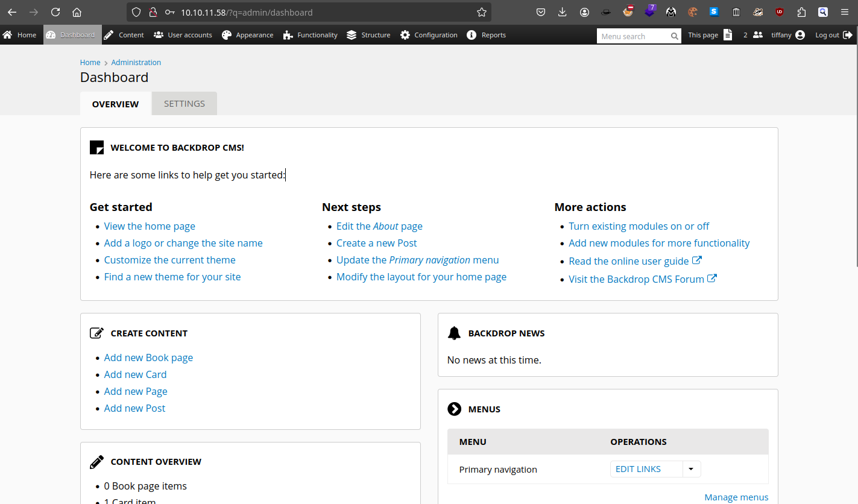The height and width of the screenshot is (504, 858).
Task: Open the extensions puzzle piece menu
Action: click(801, 12)
